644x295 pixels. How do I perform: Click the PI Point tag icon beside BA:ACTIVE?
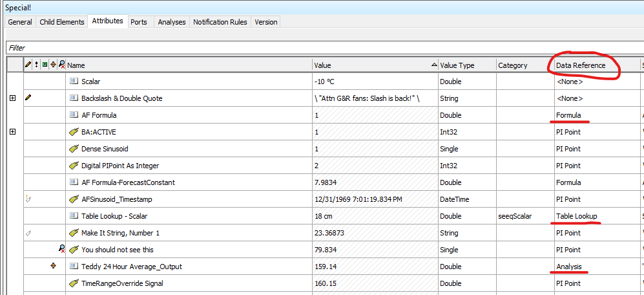coord(74,132)
